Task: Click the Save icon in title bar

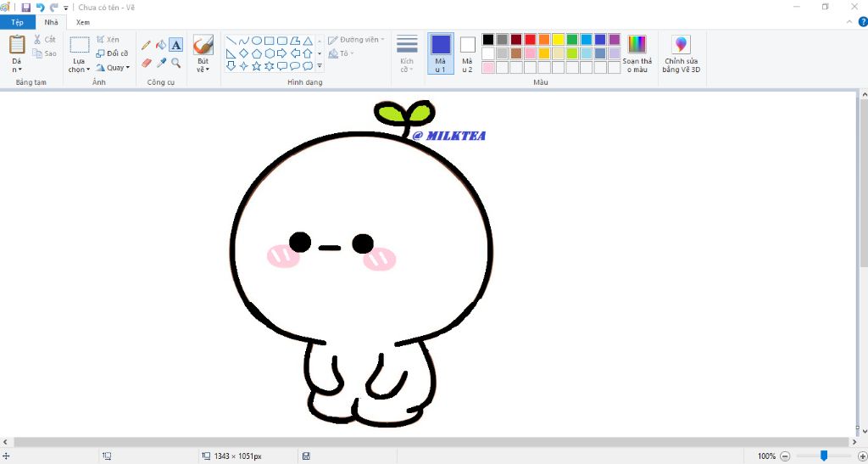Action: [25, 7]
